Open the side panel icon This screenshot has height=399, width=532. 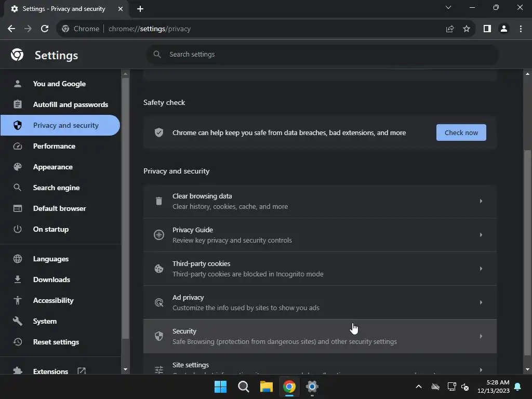point(487,29)
